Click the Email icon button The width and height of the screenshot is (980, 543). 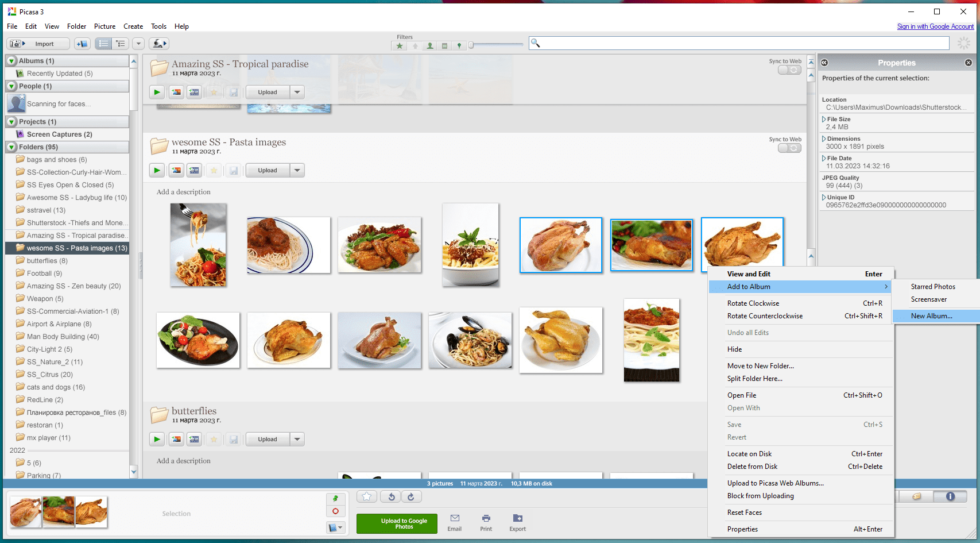(455, 523)
